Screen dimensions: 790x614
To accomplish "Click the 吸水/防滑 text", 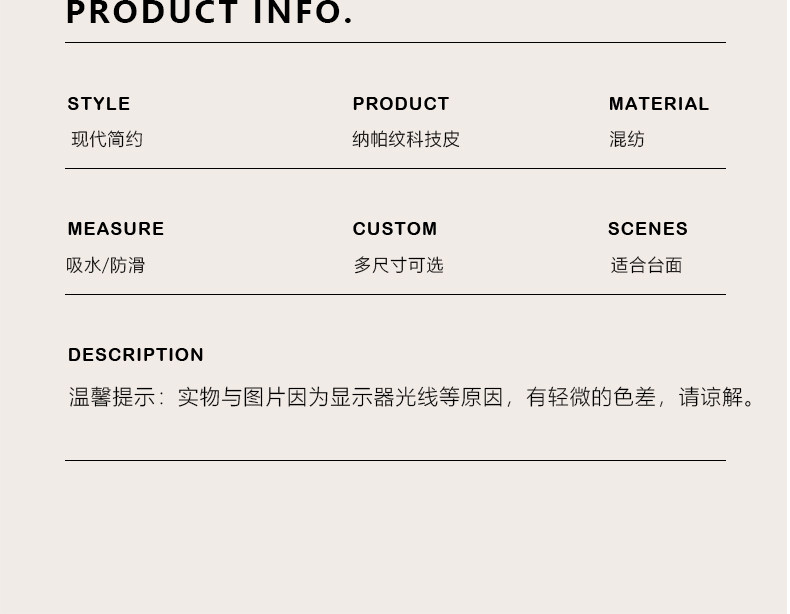I will (106, 266).
